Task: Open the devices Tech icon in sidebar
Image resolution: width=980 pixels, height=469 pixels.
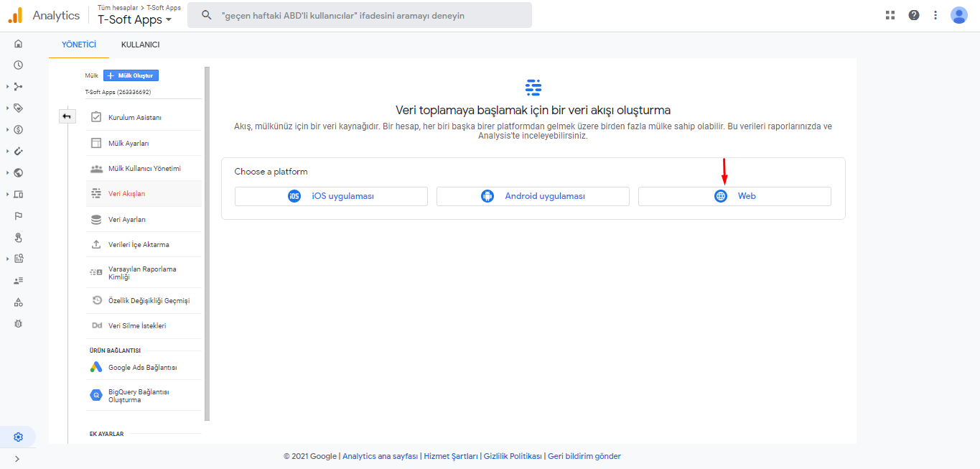Action: [18, 194]
